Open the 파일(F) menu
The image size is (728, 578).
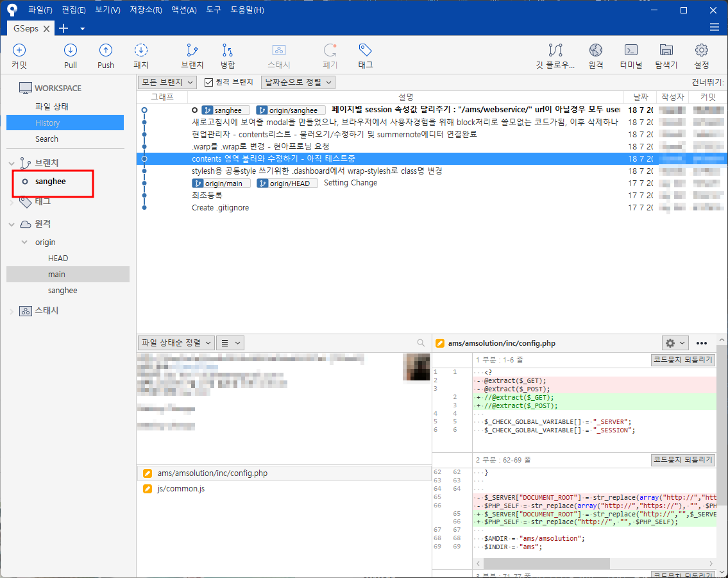click(x=40, y=10)
